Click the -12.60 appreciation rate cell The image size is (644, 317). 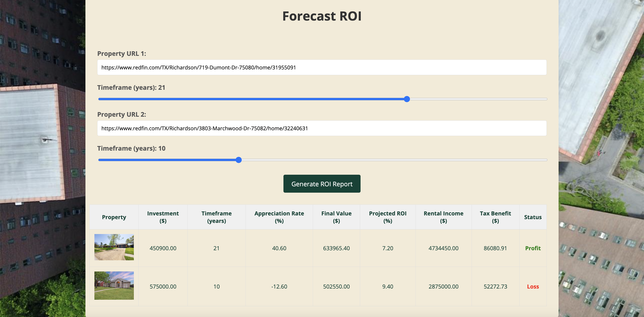point(279,287)
